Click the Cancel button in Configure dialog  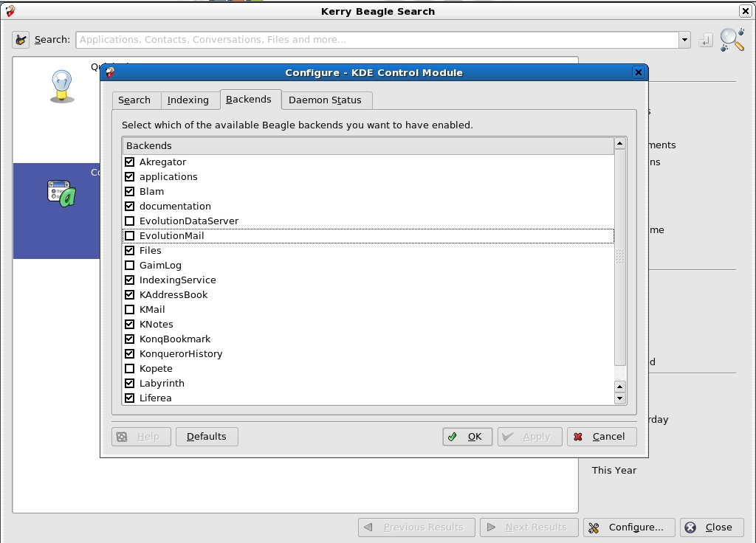602,437
